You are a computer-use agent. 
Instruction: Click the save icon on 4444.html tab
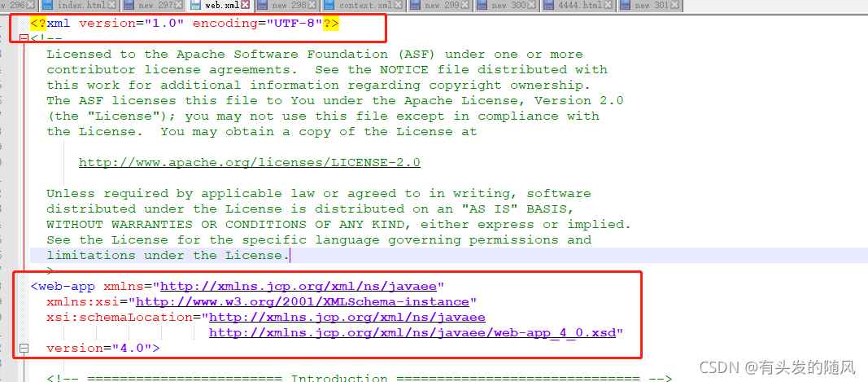[x=550, y=6]
